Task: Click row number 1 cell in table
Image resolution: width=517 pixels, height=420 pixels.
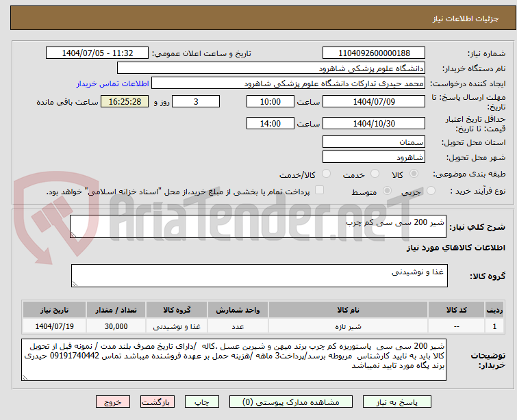Action: click(494, 326)
